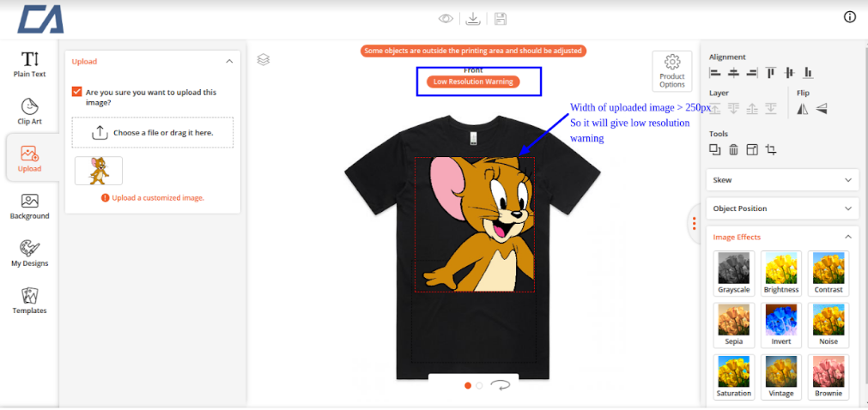Click the crop tool icon
Viewport: 868px width, 410px height.
click(771, 150)
